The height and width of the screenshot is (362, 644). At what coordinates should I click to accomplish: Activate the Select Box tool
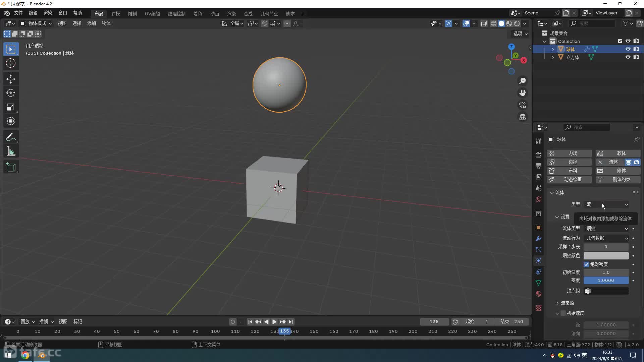click(x=11, y=49)
